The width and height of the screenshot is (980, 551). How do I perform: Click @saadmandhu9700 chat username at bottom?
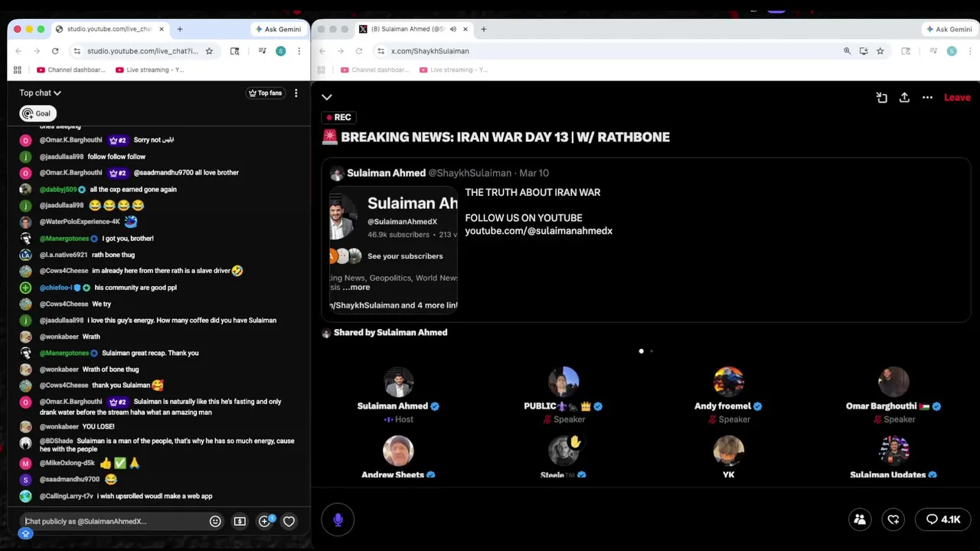click(x=69, y=479)
